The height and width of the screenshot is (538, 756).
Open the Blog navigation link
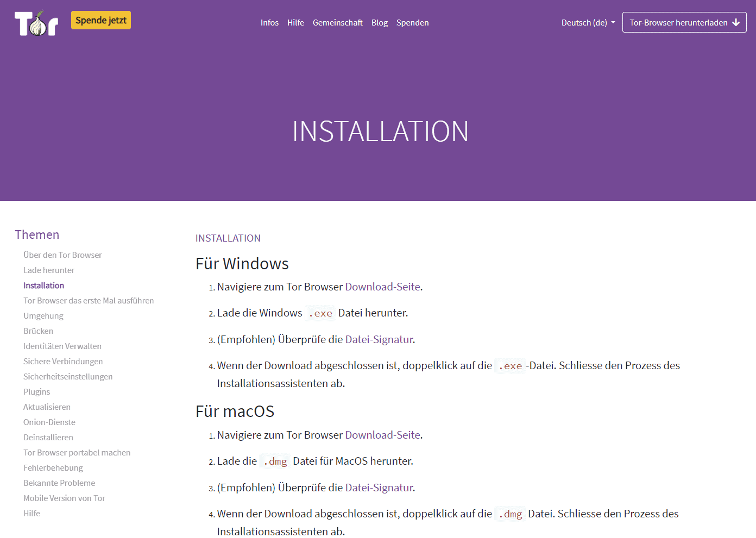pos(379,23)
